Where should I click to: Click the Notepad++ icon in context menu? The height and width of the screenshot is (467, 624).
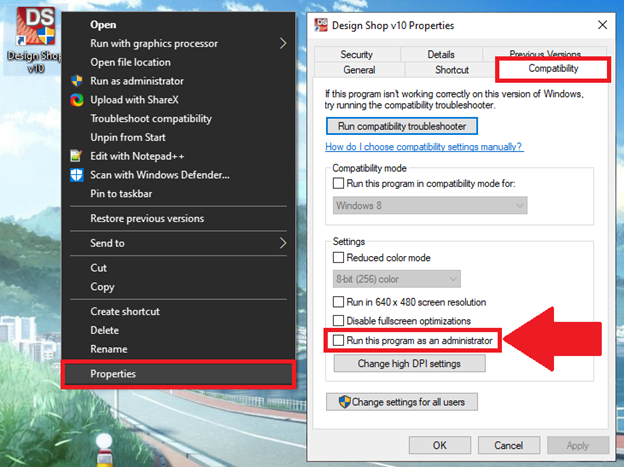pos(76,156)
